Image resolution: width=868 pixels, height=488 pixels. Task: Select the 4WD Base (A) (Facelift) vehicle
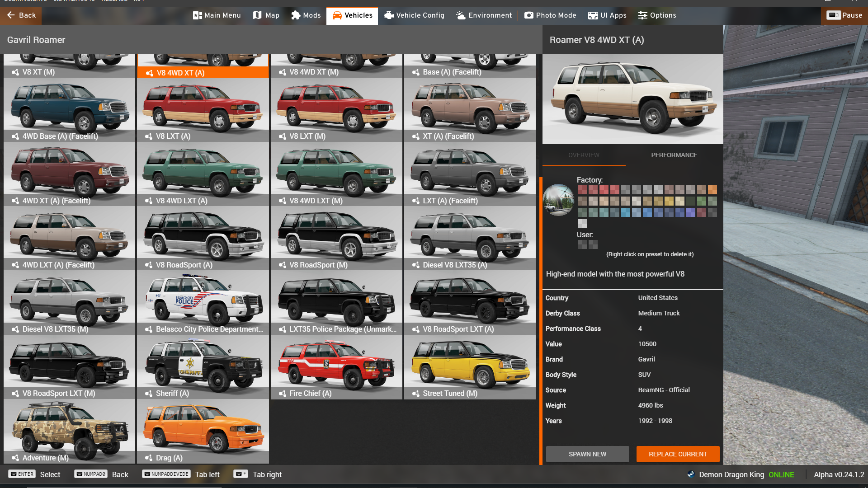69,110
